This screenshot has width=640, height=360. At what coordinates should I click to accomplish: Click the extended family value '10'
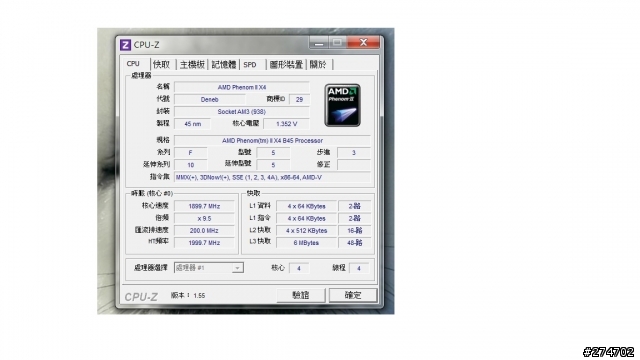click(x=191, y=165)
